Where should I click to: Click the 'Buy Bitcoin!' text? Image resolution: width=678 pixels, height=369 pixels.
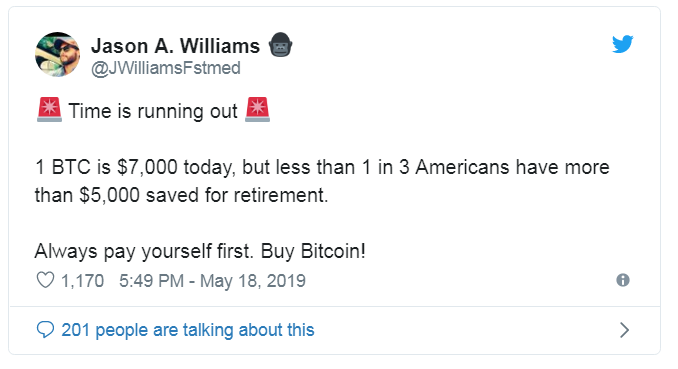(x=313, y=251)
